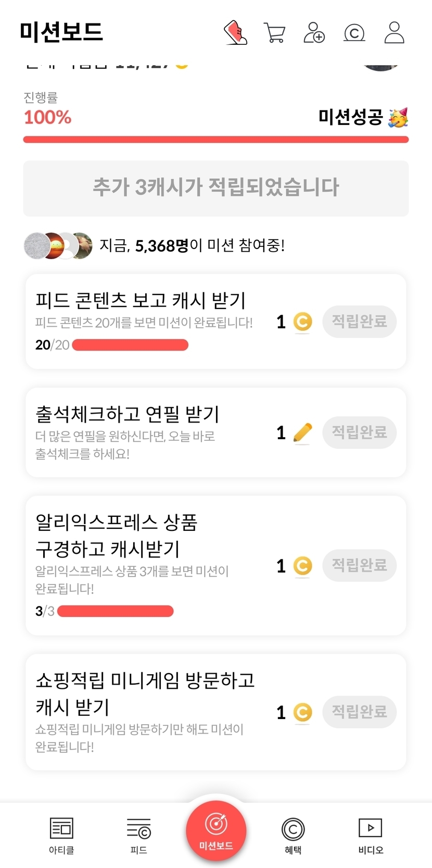Image resolution: width=432 pixels, height=868 pixels.
Task: Switch to the 피드 tab
Action: [x=138, y=835]
